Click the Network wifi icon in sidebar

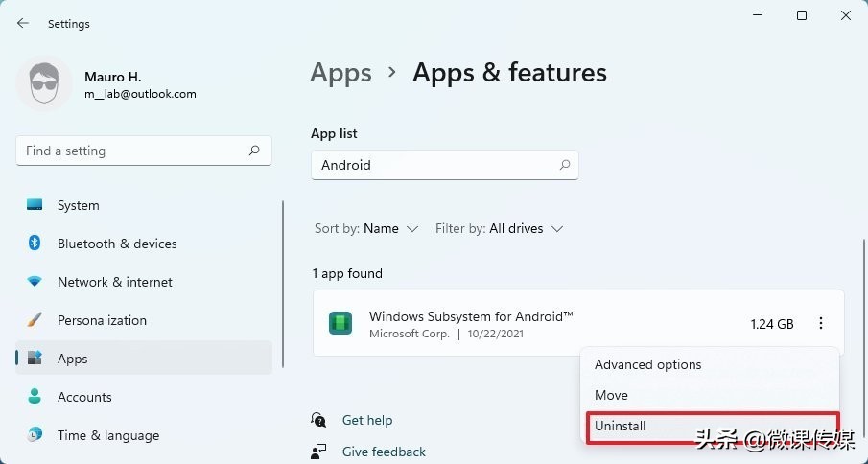point(35,282)
